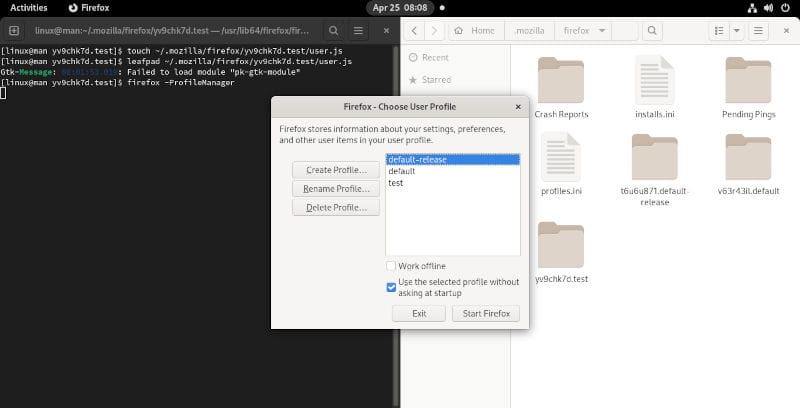Go back in the Files window
Viewport: 800px width, 408px height.
pos(414,31)
